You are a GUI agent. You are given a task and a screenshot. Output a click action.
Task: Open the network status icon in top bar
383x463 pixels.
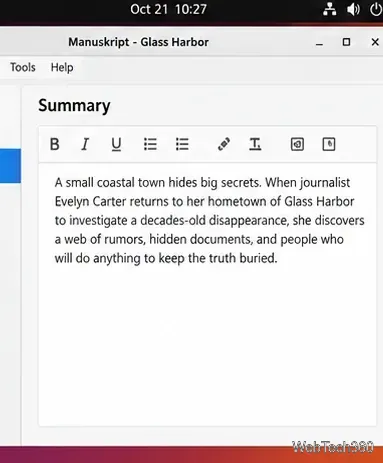(x=329, y=10)
